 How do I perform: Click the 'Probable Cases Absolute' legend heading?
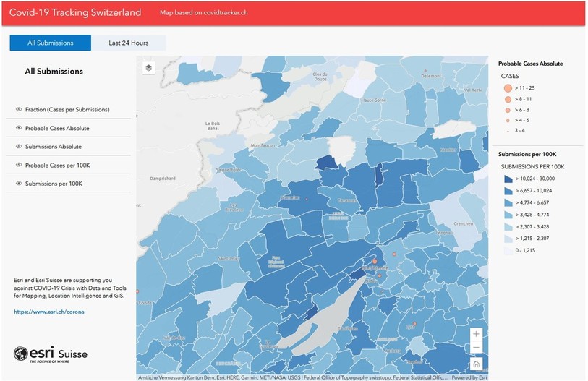pos(530,64)
